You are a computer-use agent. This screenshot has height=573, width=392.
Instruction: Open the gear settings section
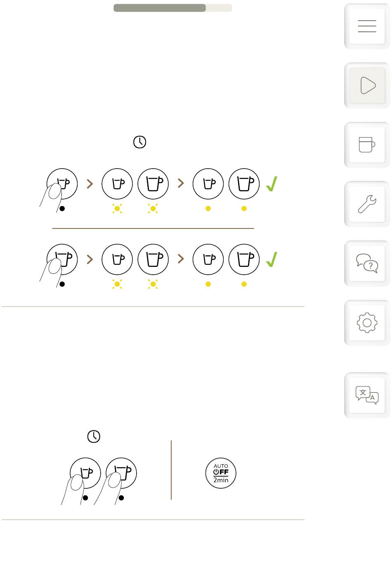367,323
